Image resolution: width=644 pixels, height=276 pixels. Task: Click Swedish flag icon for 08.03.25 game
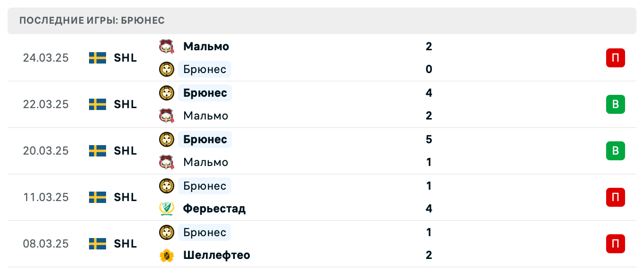click(98, 244)
